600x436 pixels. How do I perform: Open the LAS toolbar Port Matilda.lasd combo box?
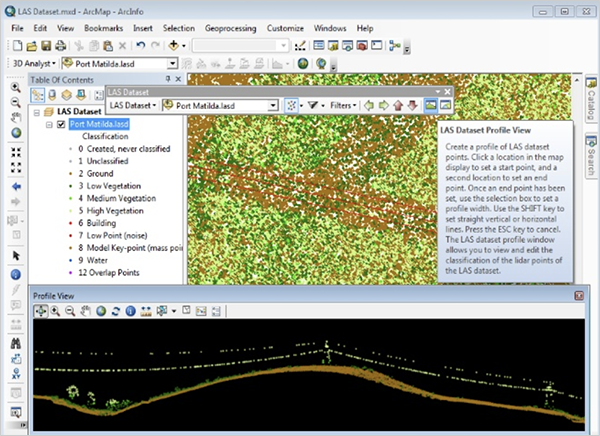point(220,105)
